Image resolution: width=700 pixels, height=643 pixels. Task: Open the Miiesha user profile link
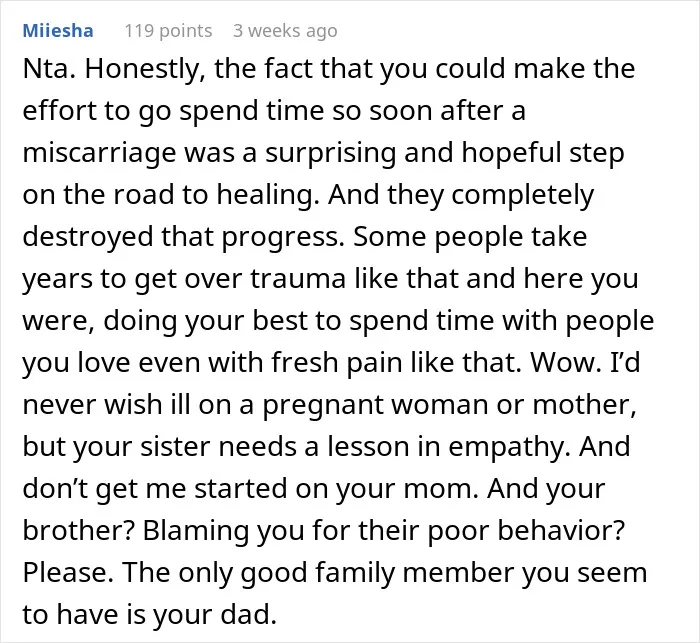point(58,31)
